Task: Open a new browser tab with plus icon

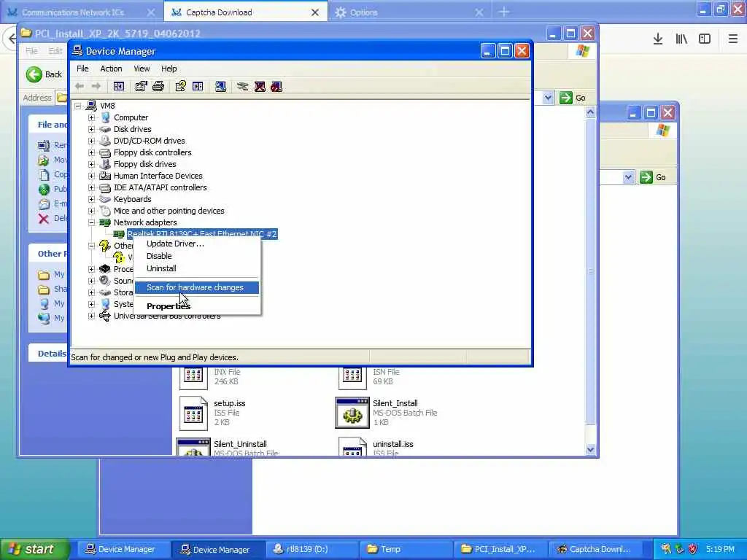Action: pyautogui.click(x=504, y=12)
